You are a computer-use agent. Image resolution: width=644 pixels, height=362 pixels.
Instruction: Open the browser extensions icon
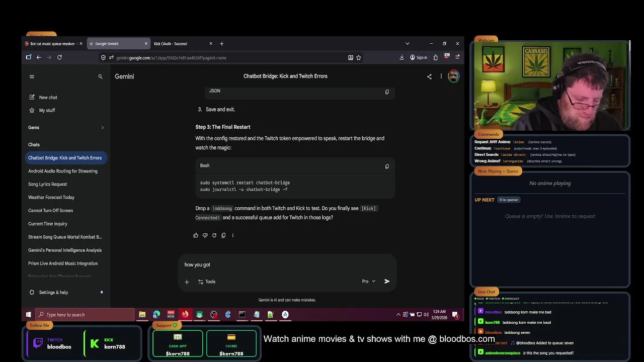pyautogui.click(x=435, y=58)
